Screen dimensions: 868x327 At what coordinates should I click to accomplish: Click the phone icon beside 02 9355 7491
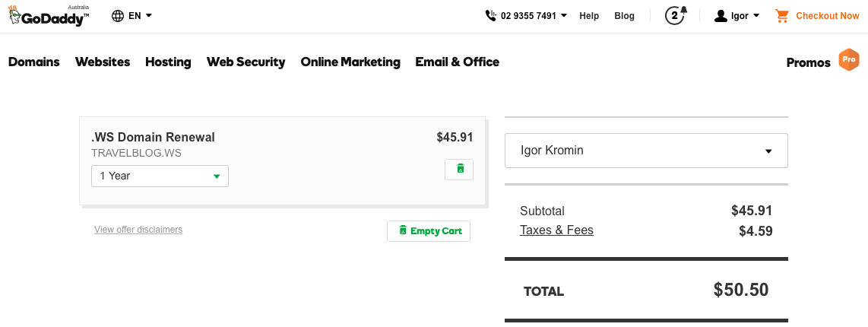[490, 15]
